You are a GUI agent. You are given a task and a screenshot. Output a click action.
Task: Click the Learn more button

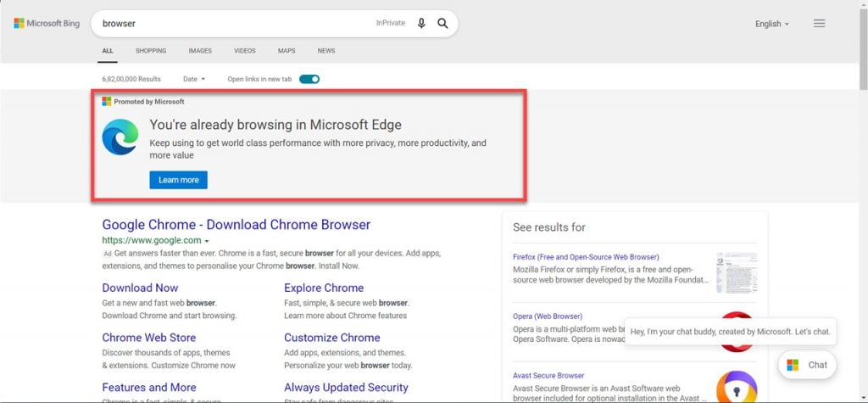[178, 180]
